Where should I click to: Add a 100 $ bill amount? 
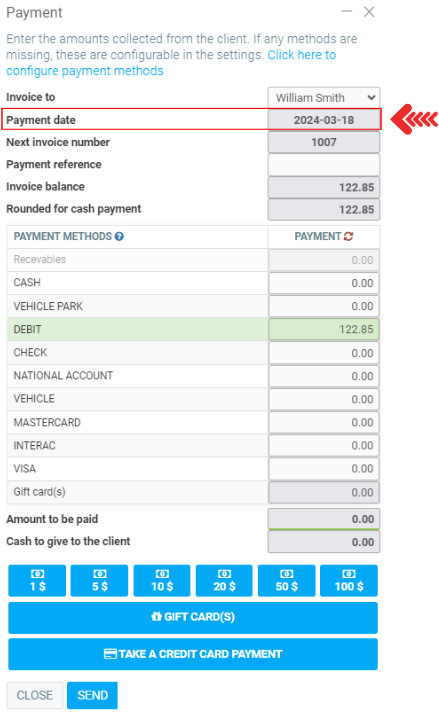pyautogui.click(x=349, y=580)
